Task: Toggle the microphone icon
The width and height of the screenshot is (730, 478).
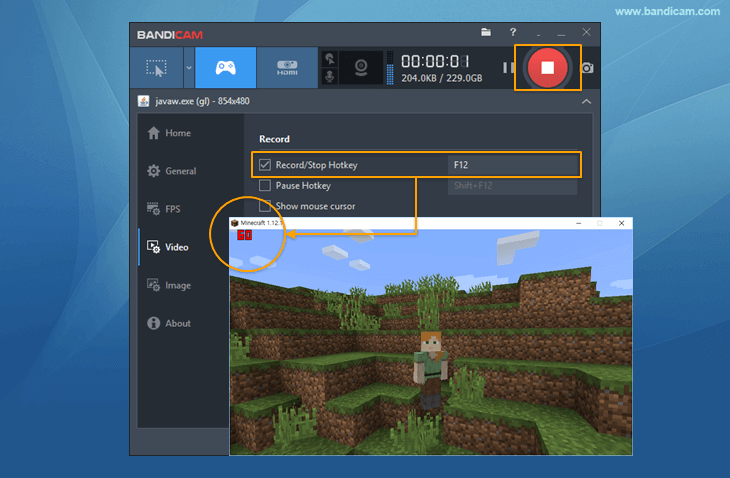Action: pos(331,76)
